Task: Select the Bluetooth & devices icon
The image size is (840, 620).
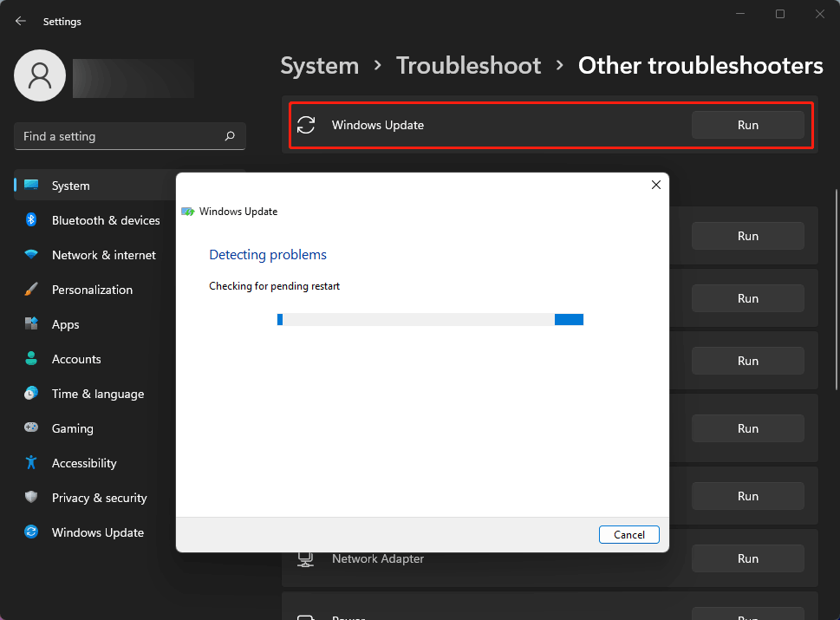Action: (32, 220)
